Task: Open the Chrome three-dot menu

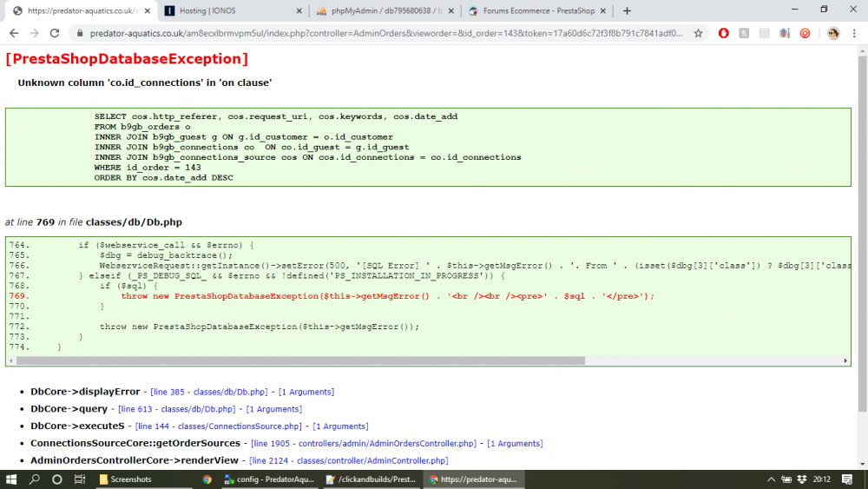Action: pyautogui.click(x=854, y=33)
